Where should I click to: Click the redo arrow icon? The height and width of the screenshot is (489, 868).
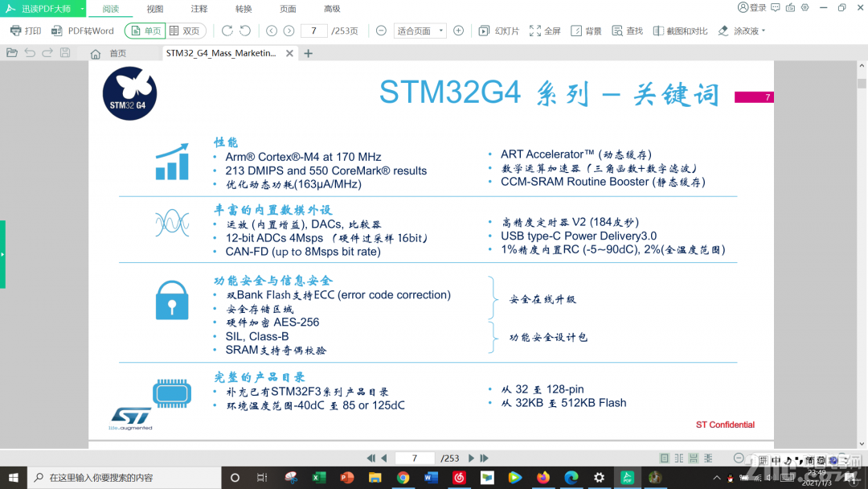[x=47, y=52]
